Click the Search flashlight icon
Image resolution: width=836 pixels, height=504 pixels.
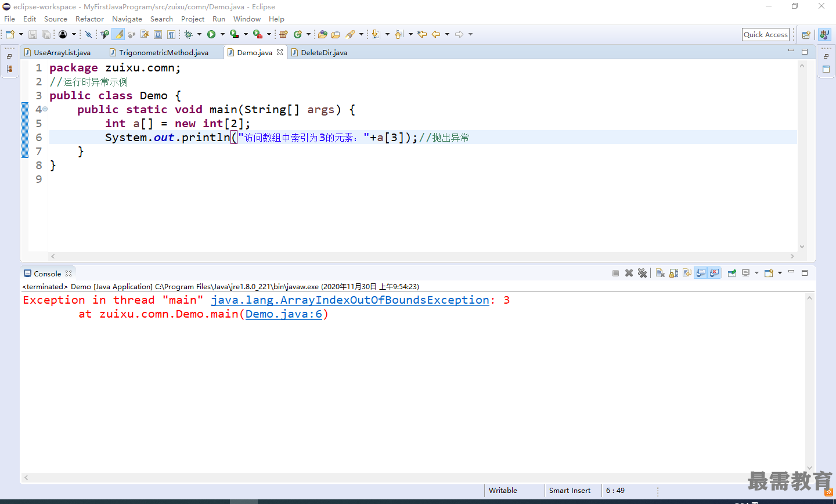click(x=350, y=34)
